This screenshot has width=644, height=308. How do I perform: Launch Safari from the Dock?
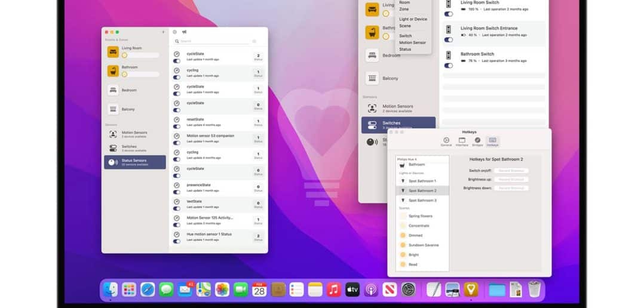tap(148, 290)
